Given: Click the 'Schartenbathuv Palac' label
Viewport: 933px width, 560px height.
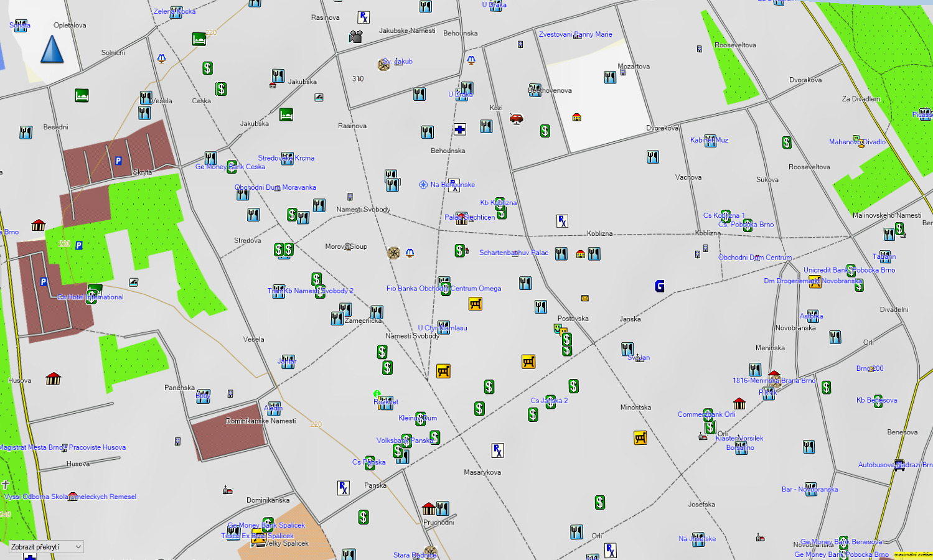Looking at the screenshot, I should (x=513, y=253).
